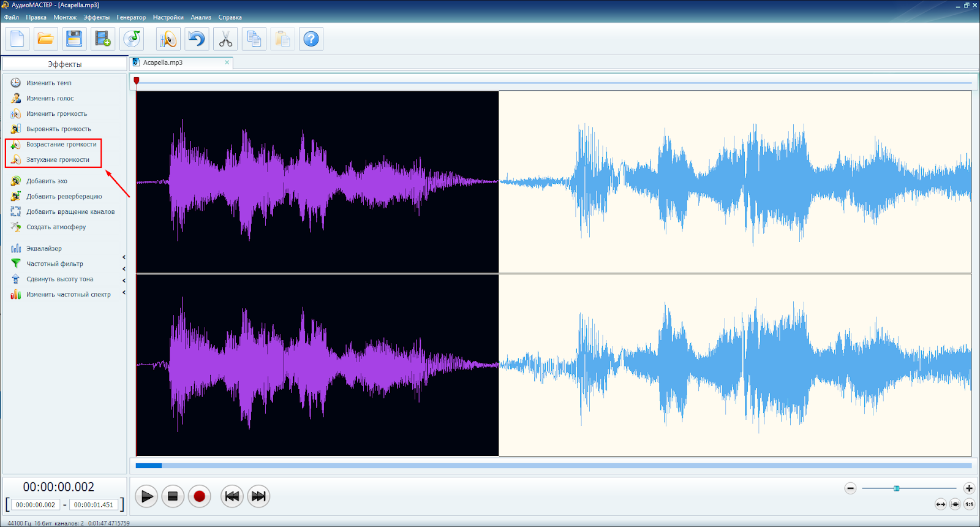
Task: Click colored bars icon beside Изменить частотный спектр
Action: 16,294
